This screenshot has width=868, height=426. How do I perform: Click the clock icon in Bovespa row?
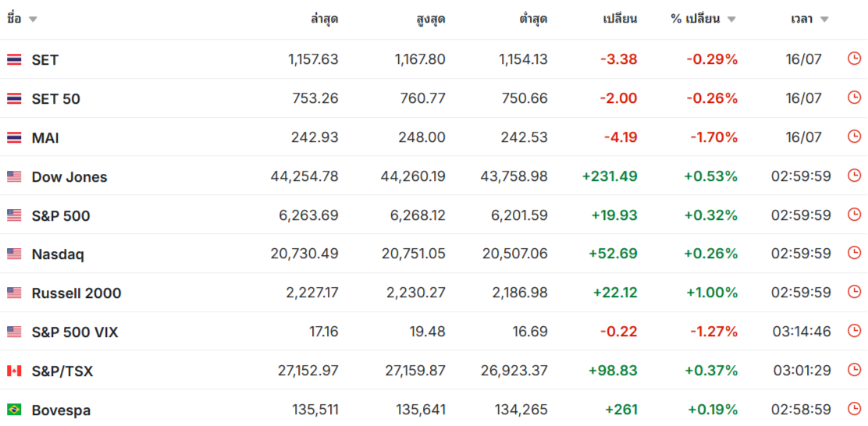854,409
